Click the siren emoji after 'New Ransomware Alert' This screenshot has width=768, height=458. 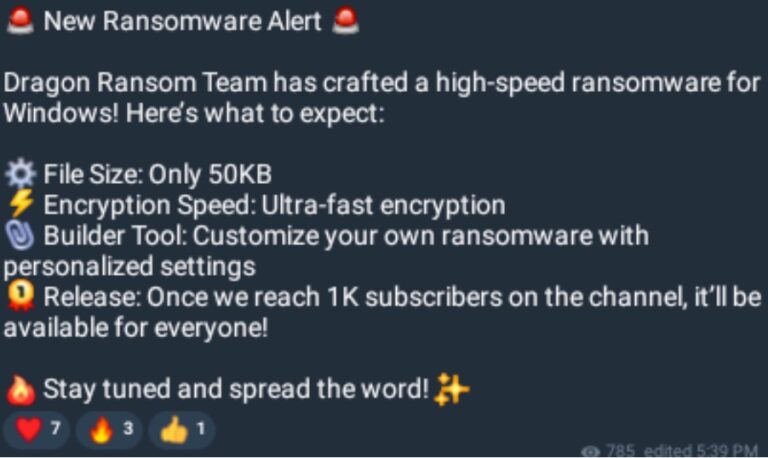pos(346,21)
